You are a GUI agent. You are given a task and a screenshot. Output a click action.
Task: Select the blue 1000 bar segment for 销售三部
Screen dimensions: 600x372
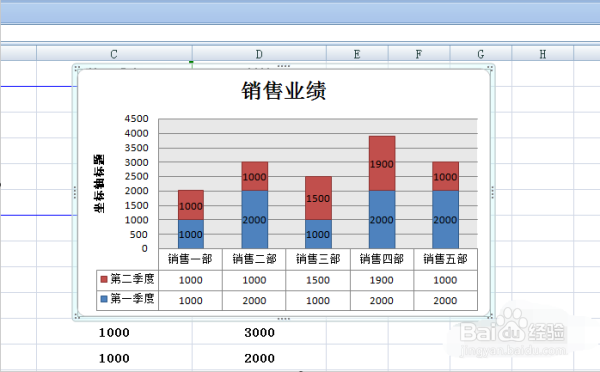pos(318,234)
